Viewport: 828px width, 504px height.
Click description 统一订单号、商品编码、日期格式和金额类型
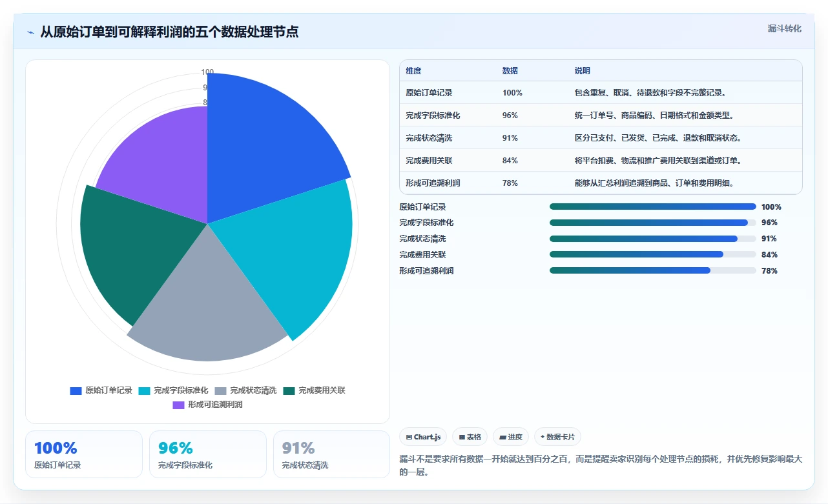[x=655, y=116]
